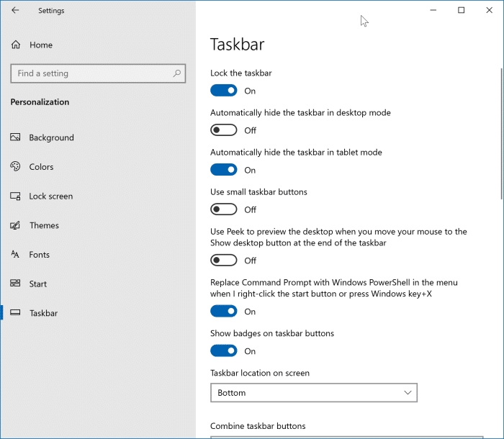This screenshot has height=439, width=504.
Task: Click the chevron of the Bottom dropdown
Action: click(408, 393)
